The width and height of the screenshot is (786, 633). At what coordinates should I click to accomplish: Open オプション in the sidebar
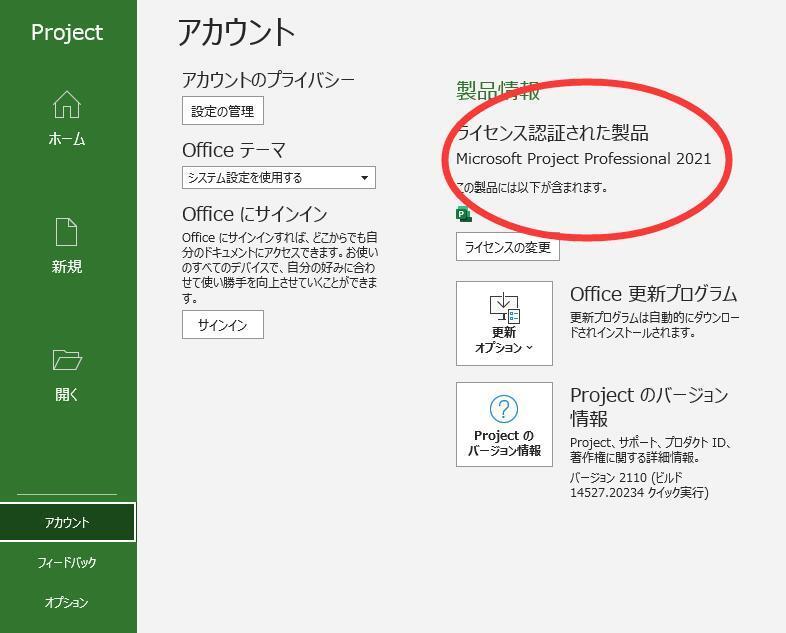coord(67,602)
